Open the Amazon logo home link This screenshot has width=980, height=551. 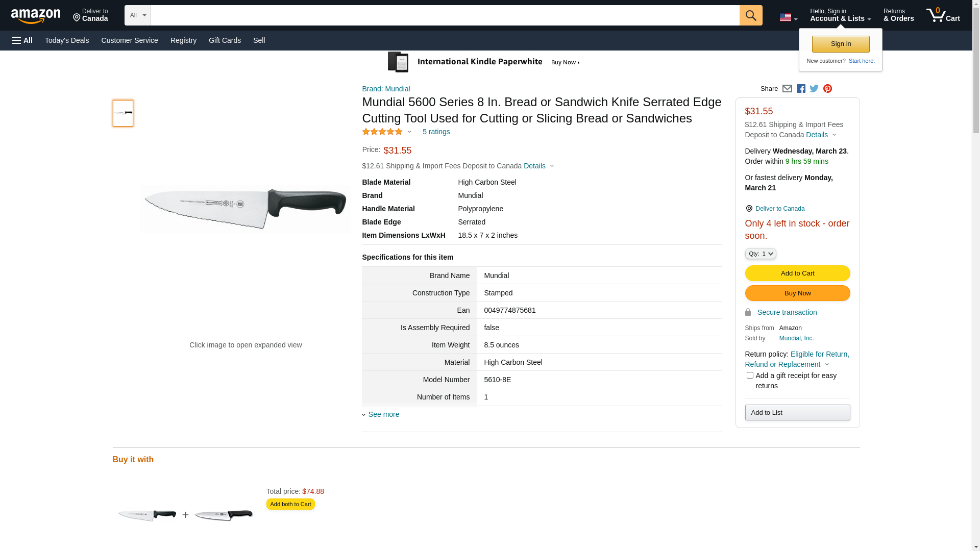click(36, 16)
